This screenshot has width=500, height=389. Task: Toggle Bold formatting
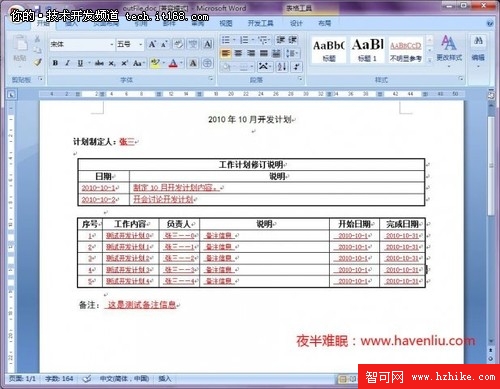55,63
